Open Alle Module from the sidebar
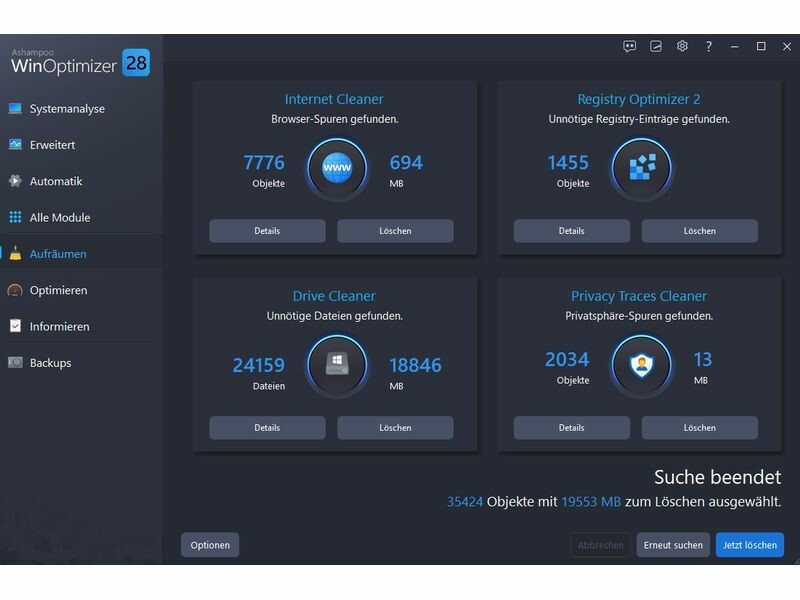The width and height of the screenshot is (800, 600). (60, 217)
